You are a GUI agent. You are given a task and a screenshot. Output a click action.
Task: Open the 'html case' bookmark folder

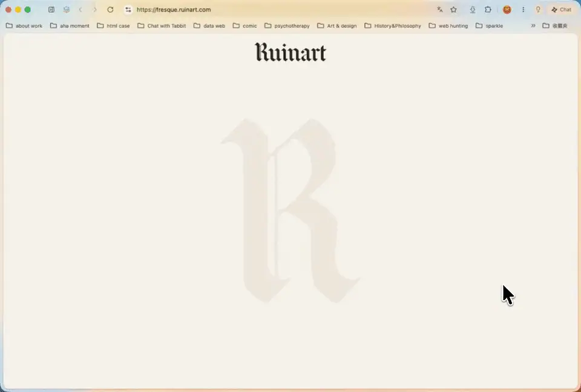coord(113,25)
